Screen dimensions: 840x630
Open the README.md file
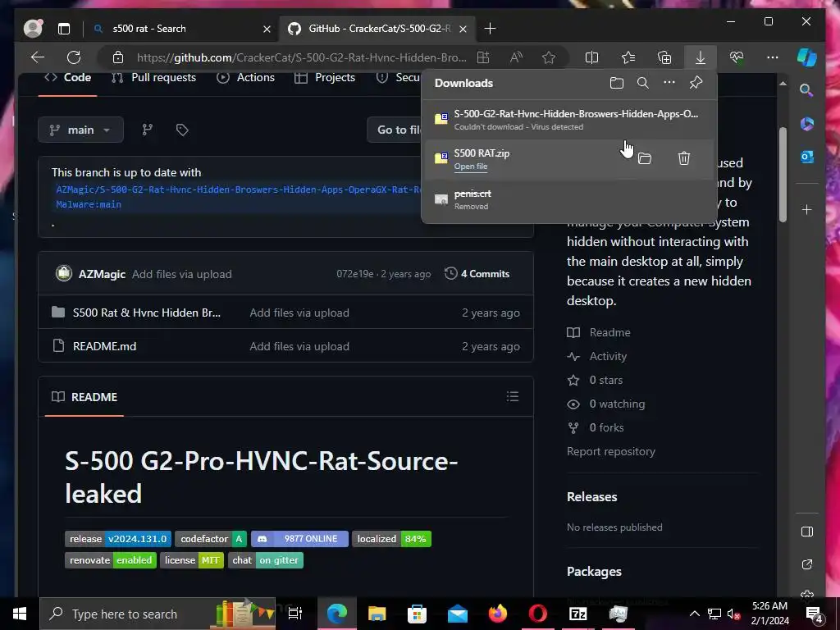coord(104,346)
